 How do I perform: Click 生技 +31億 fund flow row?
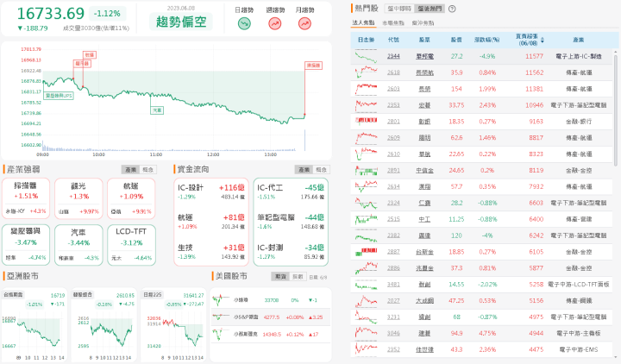211,252
